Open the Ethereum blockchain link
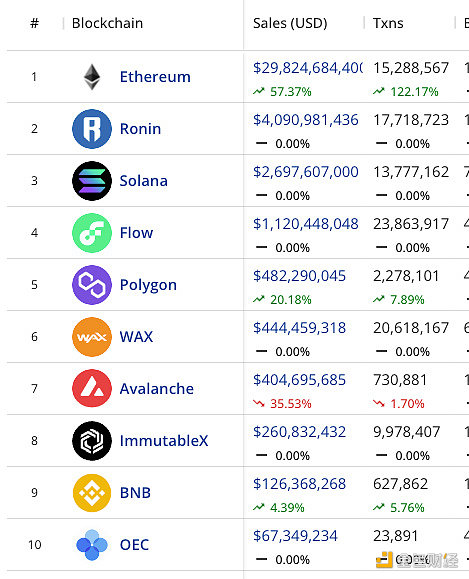This screenshot has height=579, width=469. point(155,77)
